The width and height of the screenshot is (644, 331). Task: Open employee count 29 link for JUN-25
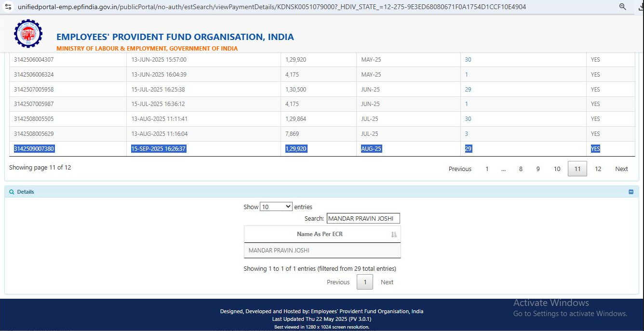point(468,90)
